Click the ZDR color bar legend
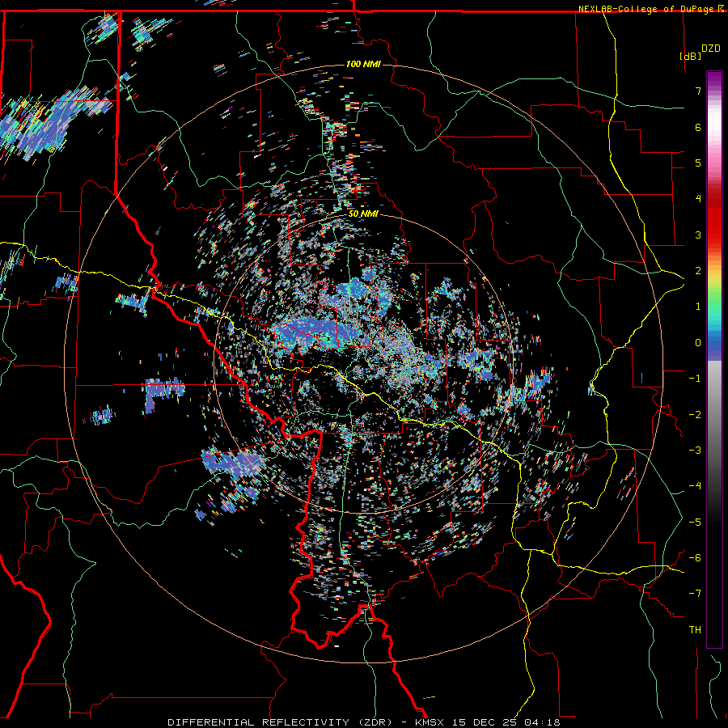This screenshot has height=728, width=728. pos(714,359)
